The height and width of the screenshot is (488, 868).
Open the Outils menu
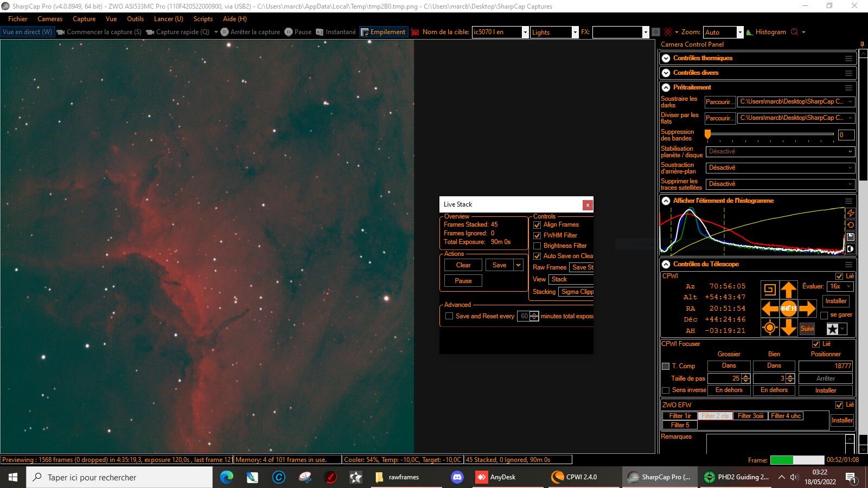coord(135,19)
